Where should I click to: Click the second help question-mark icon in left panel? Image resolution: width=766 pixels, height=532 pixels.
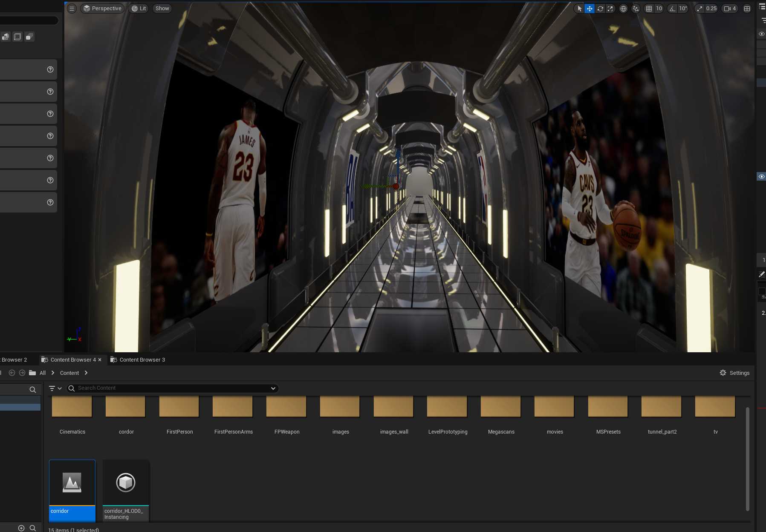click(50, 92)
